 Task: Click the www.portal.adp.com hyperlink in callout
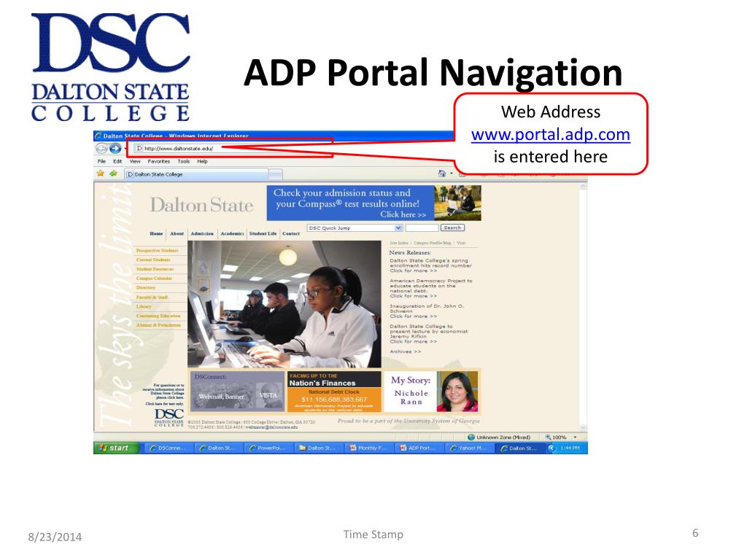pyautogui.click(x=551, y=134)
